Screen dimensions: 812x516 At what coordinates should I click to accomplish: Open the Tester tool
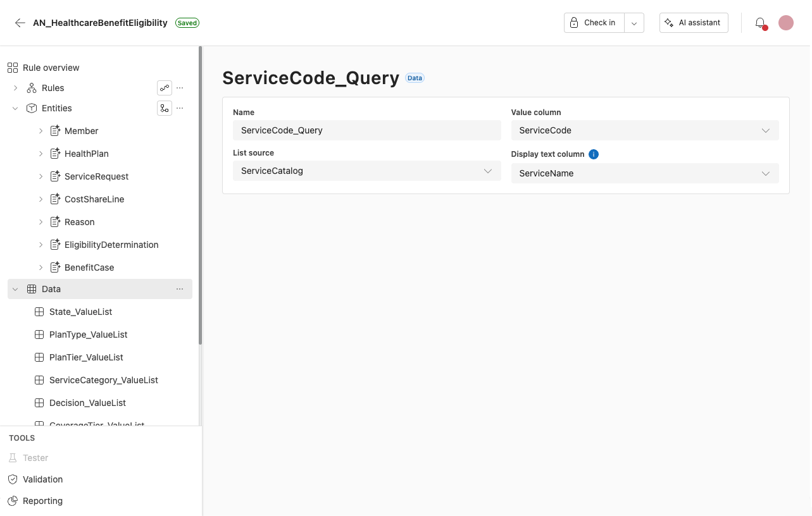35,458
